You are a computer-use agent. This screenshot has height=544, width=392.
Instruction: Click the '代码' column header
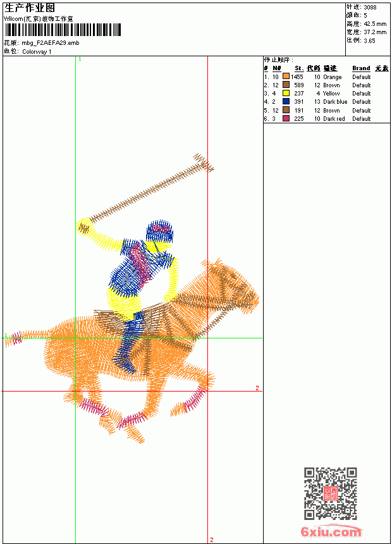click(313, 68)
